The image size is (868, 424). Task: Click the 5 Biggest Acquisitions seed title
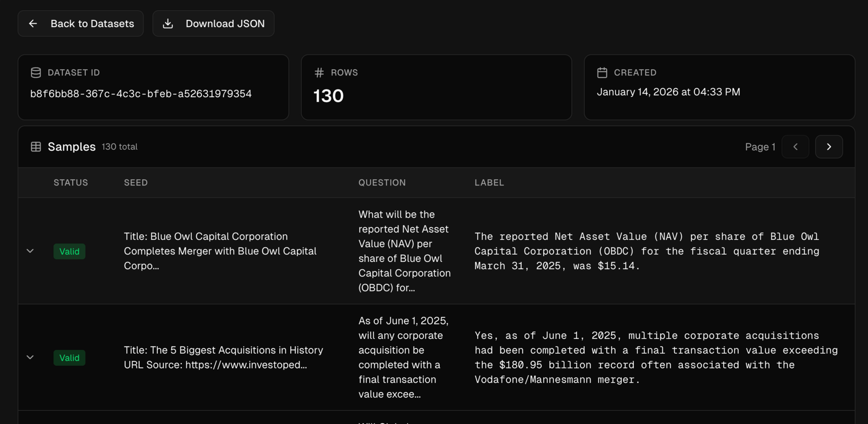[224, 357]
